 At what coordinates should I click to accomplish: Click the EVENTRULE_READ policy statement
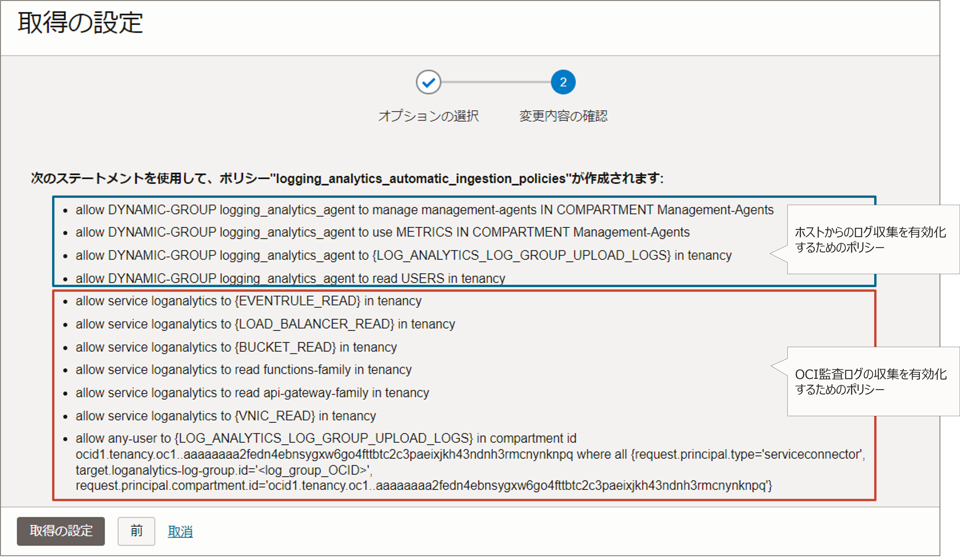248,301
